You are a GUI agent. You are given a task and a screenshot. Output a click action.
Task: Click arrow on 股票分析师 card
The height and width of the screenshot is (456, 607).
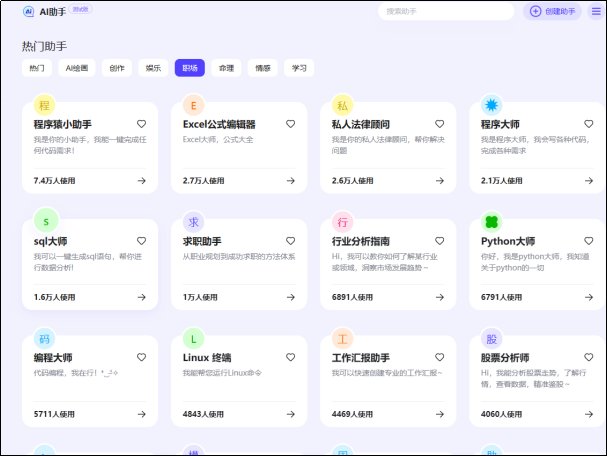pyautogui.click(x=589, y=414)
